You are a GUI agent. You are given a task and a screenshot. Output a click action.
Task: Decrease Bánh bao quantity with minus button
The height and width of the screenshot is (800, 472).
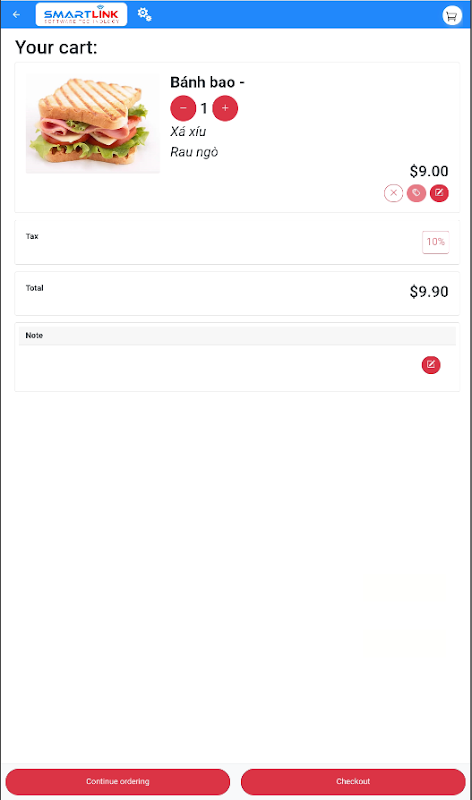183,108
